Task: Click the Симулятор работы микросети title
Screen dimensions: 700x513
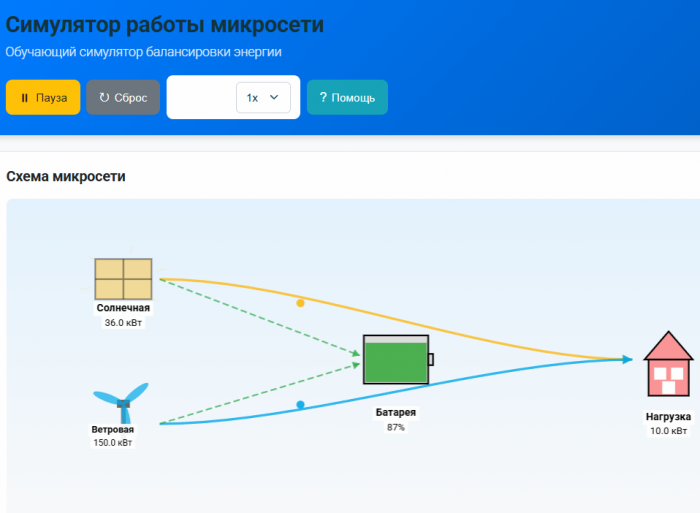Action: coord(165,25)
